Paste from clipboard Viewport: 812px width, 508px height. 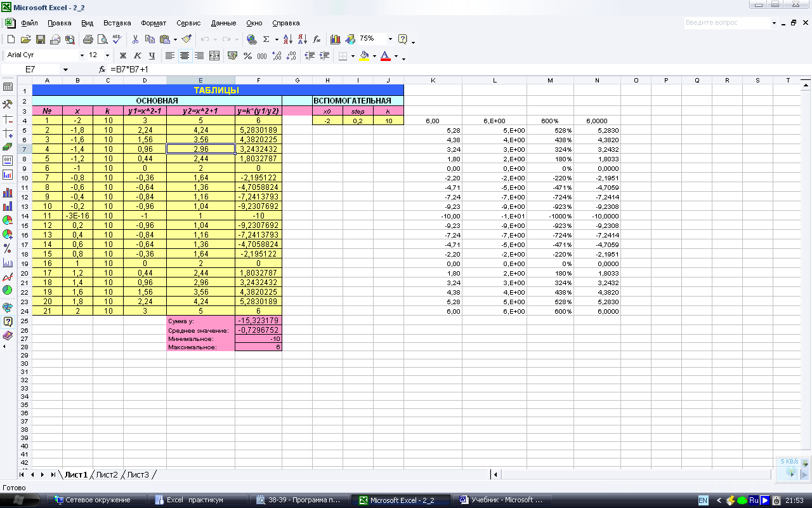tap(165, 39)
